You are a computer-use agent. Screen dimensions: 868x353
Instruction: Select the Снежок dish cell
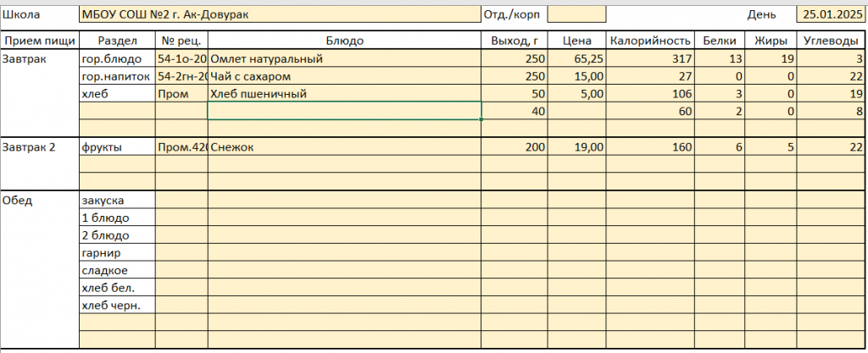click(x=344, y=147)
